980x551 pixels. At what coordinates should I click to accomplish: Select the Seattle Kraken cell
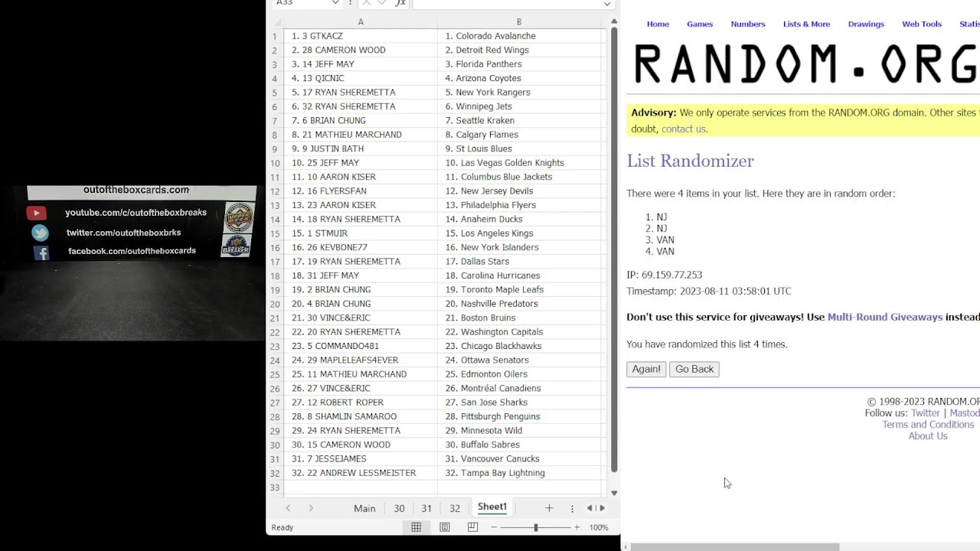(519, 120)
